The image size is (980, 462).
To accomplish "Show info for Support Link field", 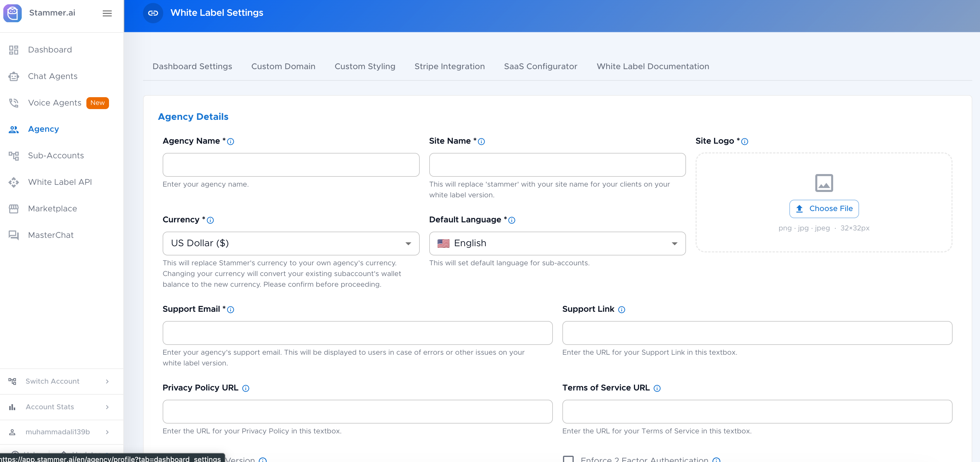I will click(x=622, y=310).
